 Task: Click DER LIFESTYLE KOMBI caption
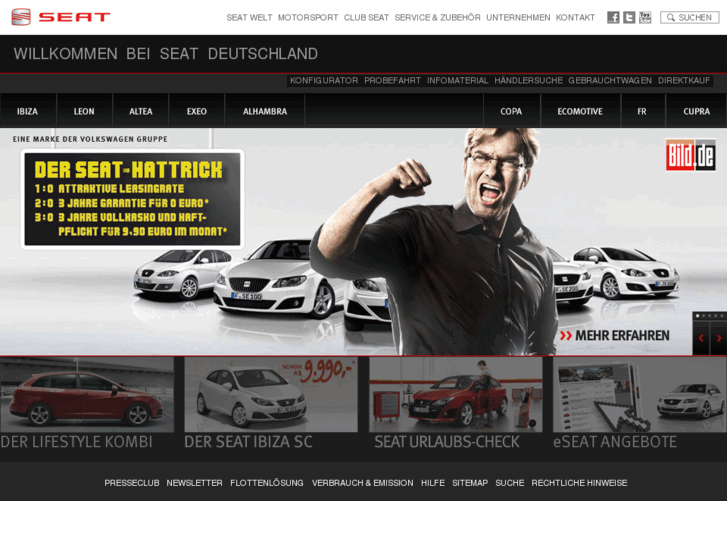point(77,442)
